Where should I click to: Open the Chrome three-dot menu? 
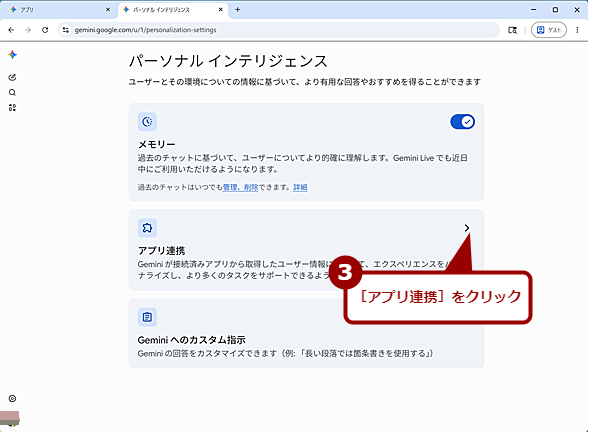(x=577, y=30)
